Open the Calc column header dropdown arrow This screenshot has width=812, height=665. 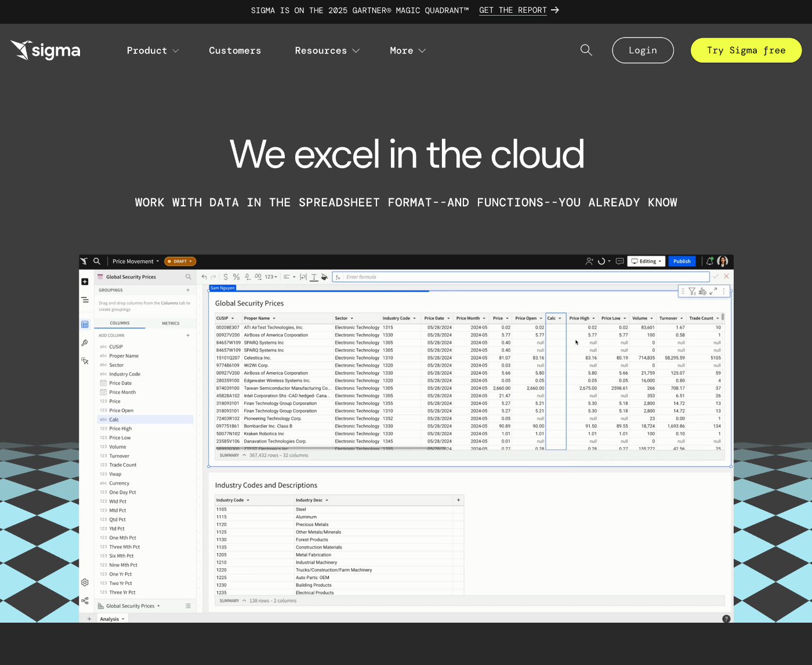560,318
